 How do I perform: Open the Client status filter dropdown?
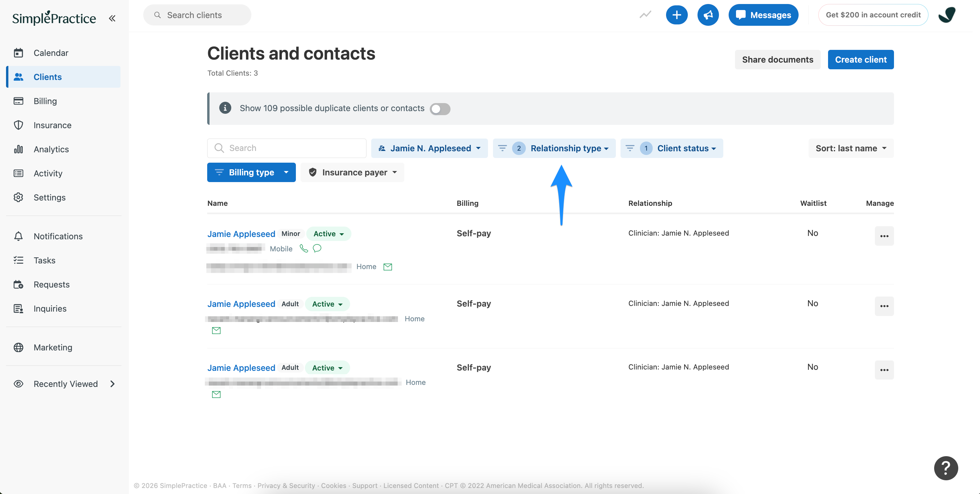(671, 148)
